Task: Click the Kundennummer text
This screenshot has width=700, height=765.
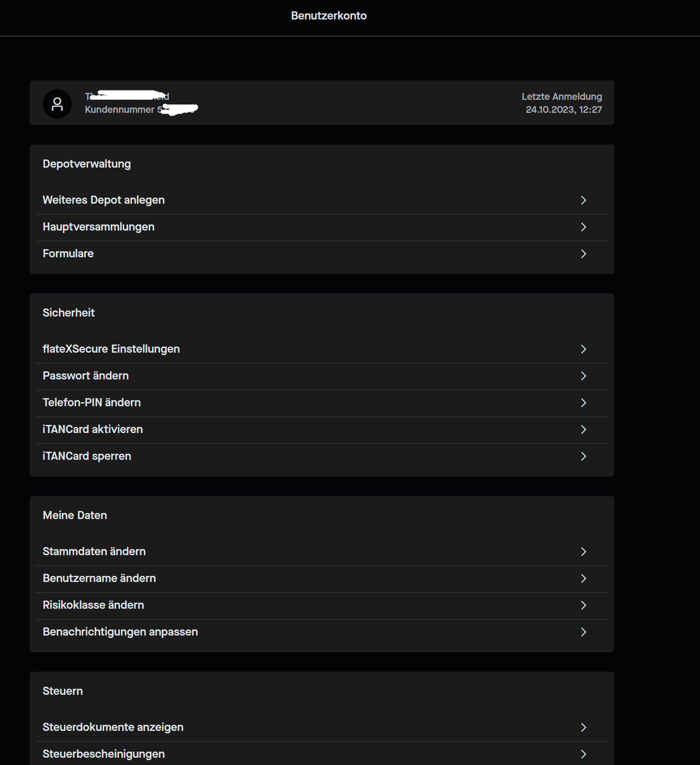Action: tap(119, 110)
